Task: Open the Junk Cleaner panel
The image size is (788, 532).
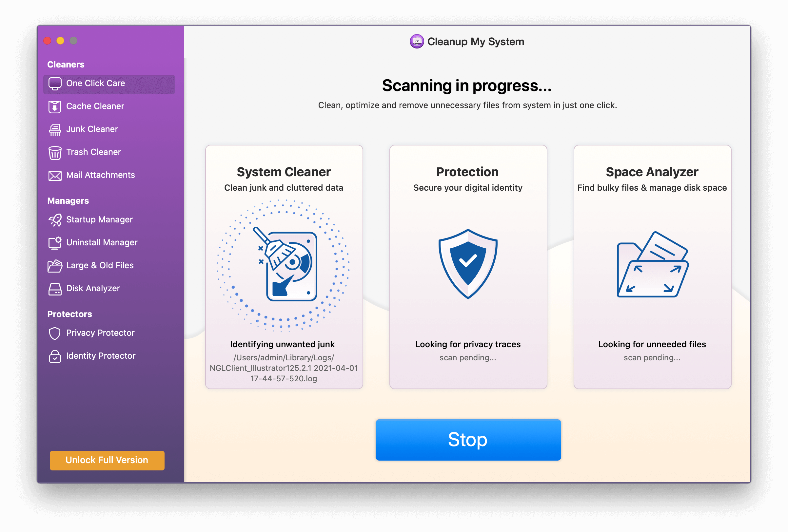Action: click(x=92, y=129)
